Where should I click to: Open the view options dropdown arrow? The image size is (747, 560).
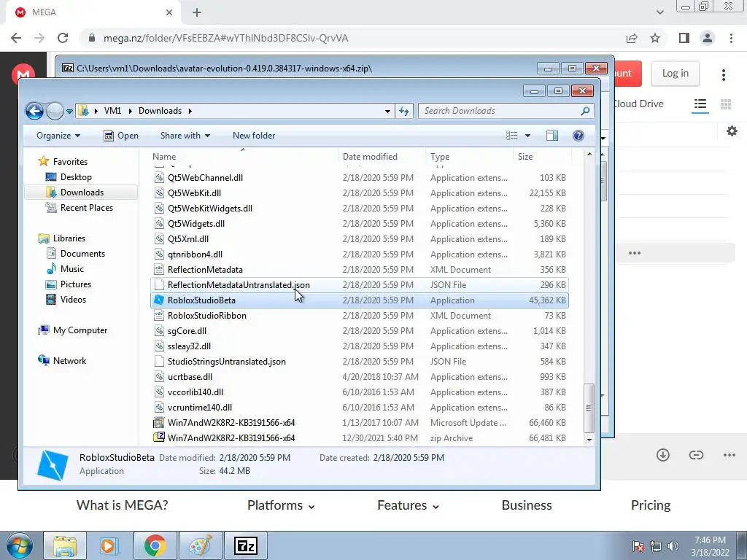[x=527, y=136]
